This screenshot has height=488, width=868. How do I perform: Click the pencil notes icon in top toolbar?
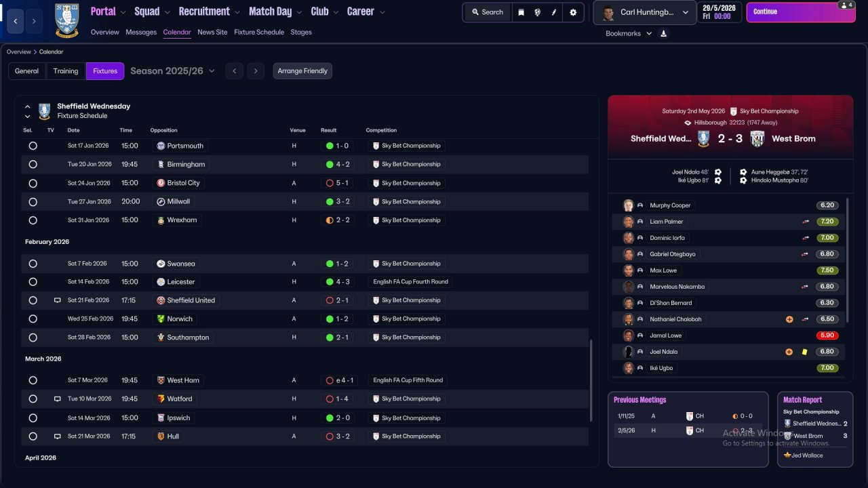click(555, 12)
